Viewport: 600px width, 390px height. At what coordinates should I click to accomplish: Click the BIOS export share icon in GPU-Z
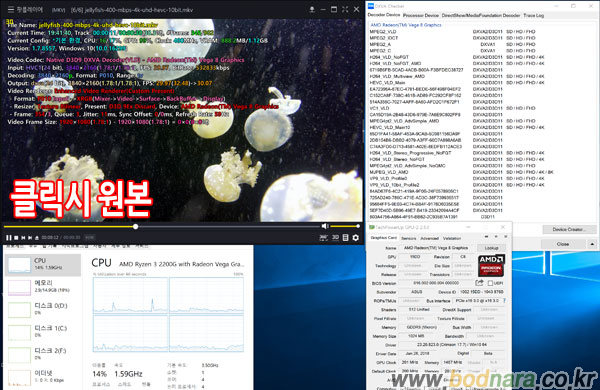click(x=479, y=283)
